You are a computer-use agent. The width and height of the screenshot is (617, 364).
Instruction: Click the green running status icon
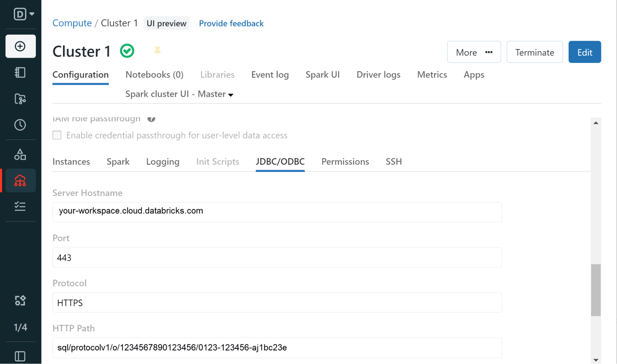[x=127, y=51]
